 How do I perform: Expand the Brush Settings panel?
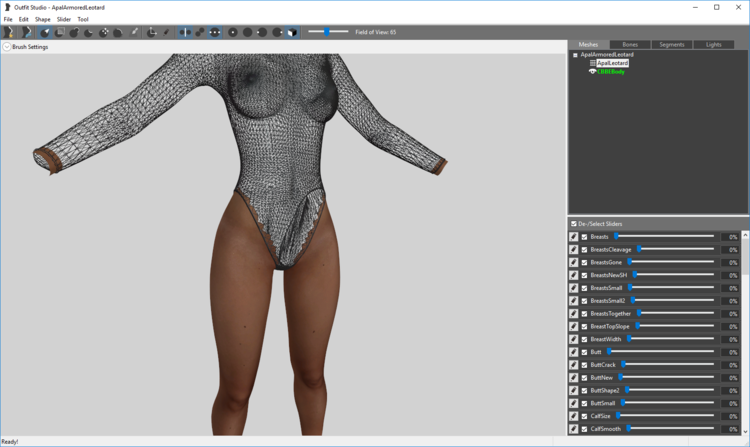(7, 47)
